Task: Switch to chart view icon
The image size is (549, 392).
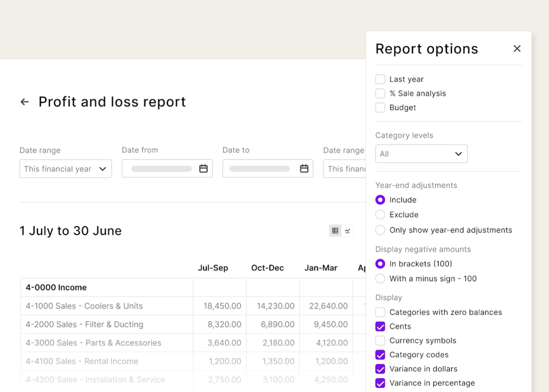Action: pyautogui.click(x=347, y=231)
